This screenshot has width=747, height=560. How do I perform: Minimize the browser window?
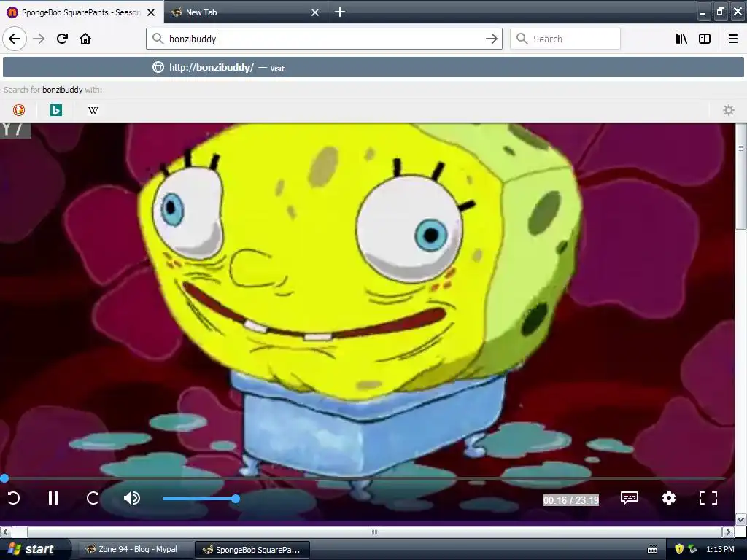pos(703,12)
